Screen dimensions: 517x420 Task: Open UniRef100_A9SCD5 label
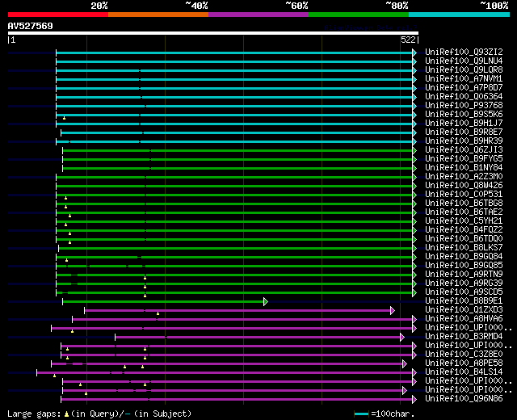coord(464,292)
